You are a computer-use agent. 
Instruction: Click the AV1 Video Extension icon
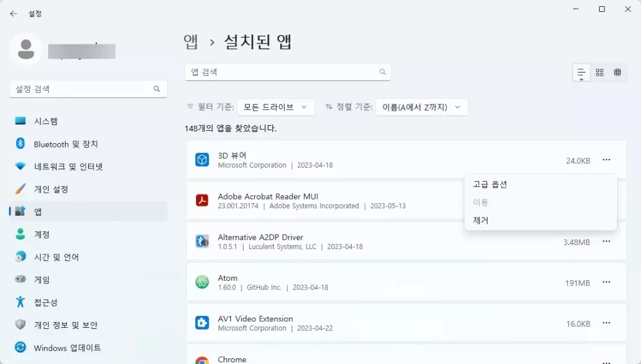pyautogui.click(x=202, y=323)
